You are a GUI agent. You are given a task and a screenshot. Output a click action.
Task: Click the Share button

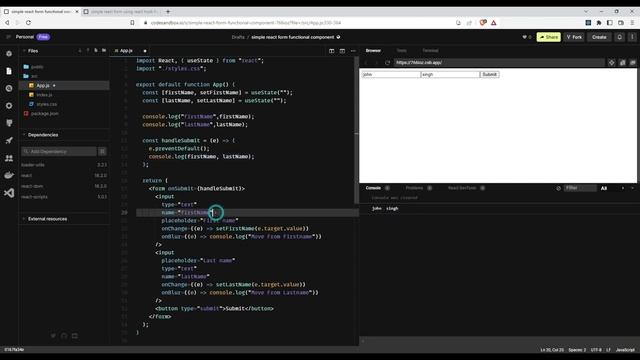click(x=549, y=37)
